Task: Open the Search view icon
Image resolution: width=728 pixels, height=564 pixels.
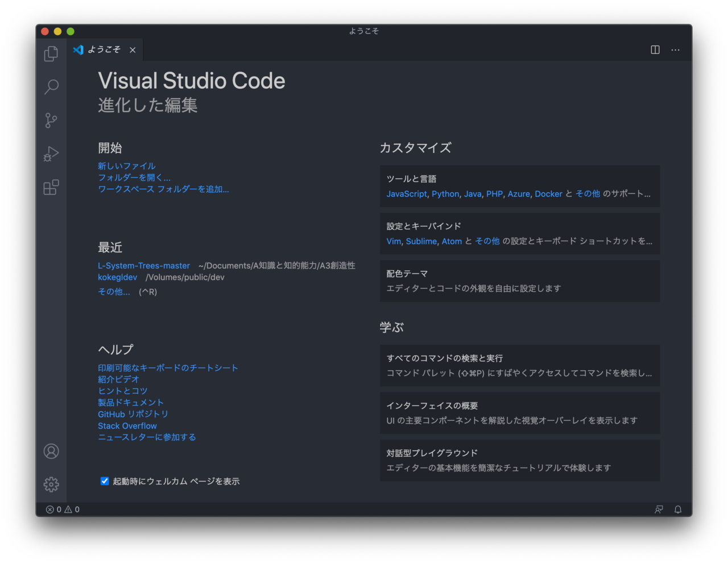Action: (x=51, y=86)
